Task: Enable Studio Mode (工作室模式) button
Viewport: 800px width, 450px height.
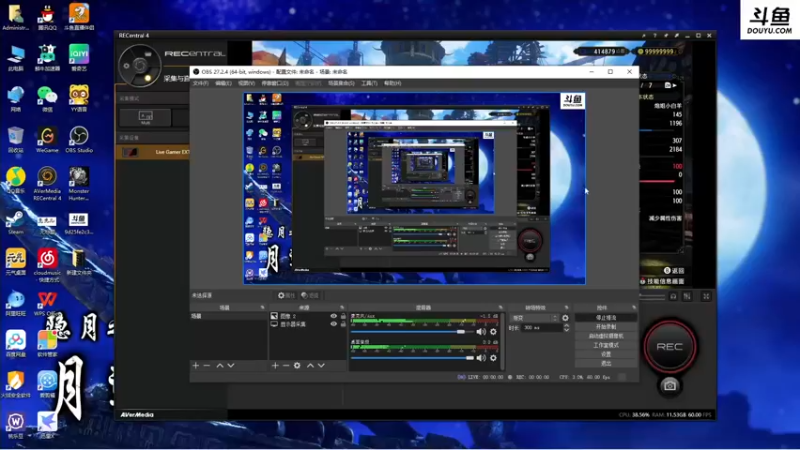Action: point(606,345)
